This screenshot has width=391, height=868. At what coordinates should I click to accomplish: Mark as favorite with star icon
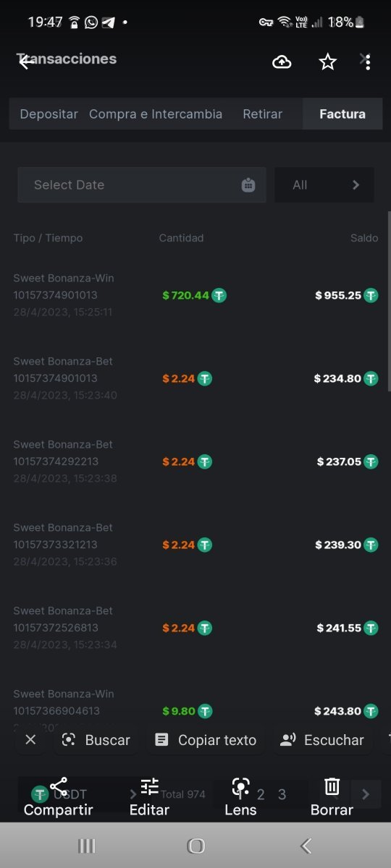pyautogui.click(x=328, y=62)
